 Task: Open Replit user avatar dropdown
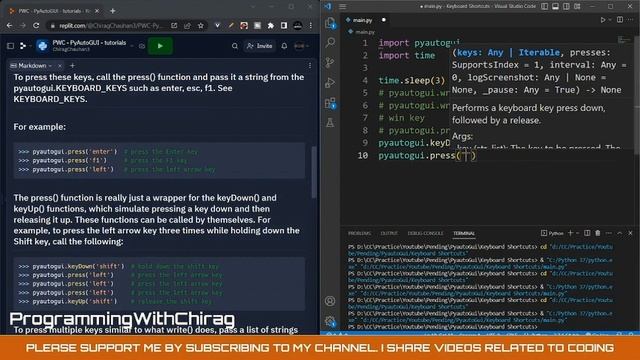(301, 46)
